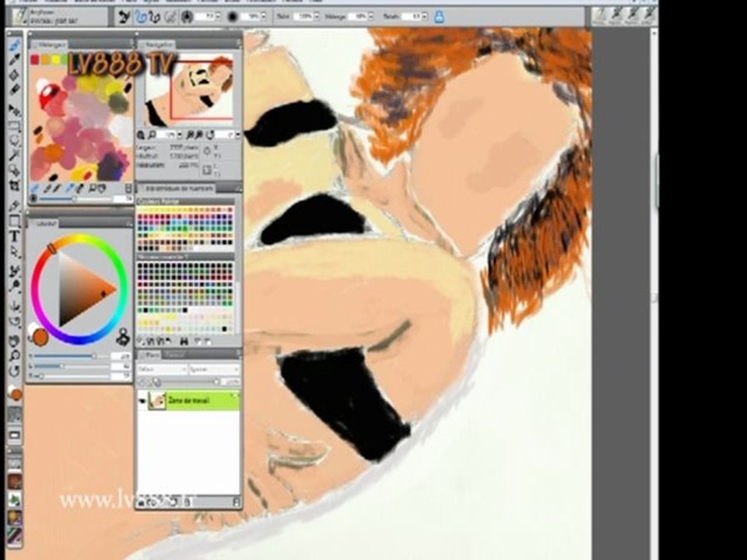
Task: Switch to the Canaux tab beside Plans
Action: [x=175, y=355]
